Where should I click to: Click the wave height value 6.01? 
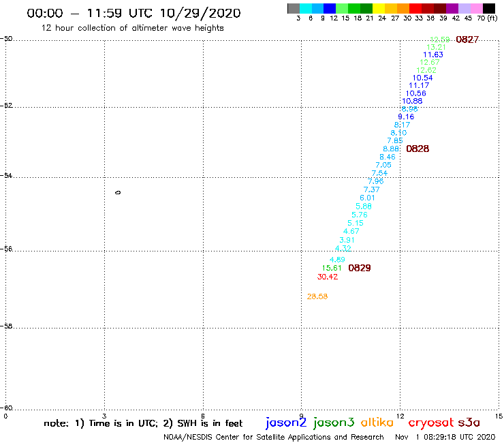367,198
